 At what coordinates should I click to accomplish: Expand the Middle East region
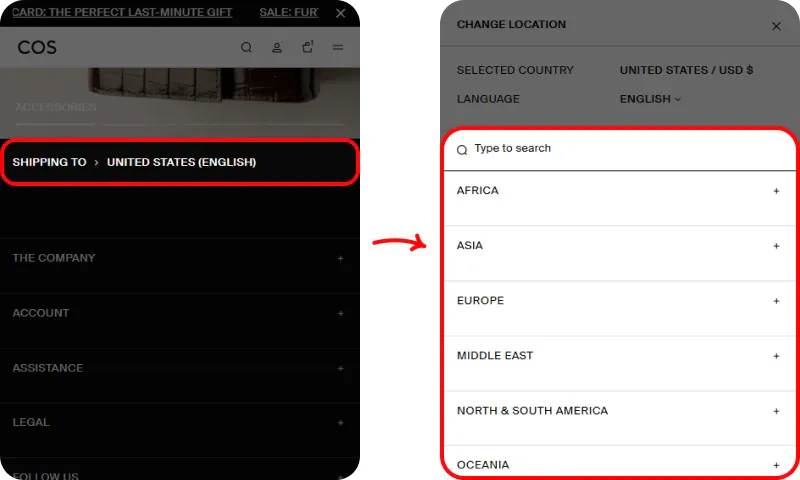(x=776, y=356)
